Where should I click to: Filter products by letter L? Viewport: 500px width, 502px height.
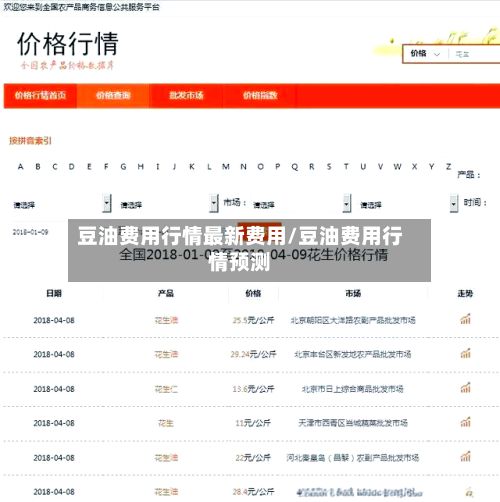209,166
